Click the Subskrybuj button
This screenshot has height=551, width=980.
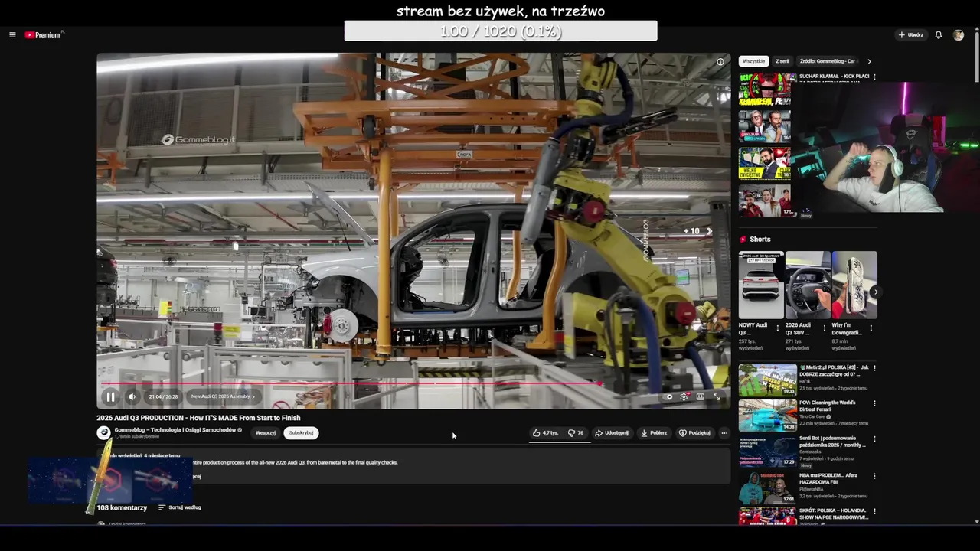point(301,433)
